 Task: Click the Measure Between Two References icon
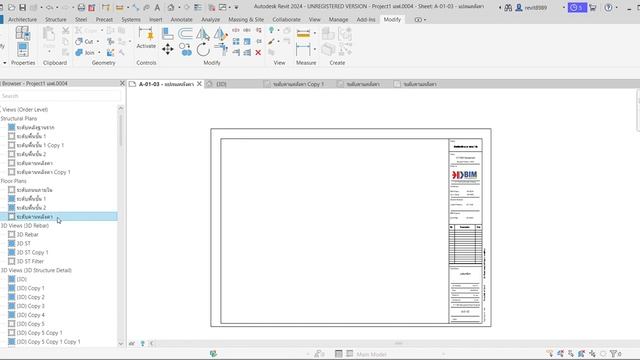[x=303, y=33]
